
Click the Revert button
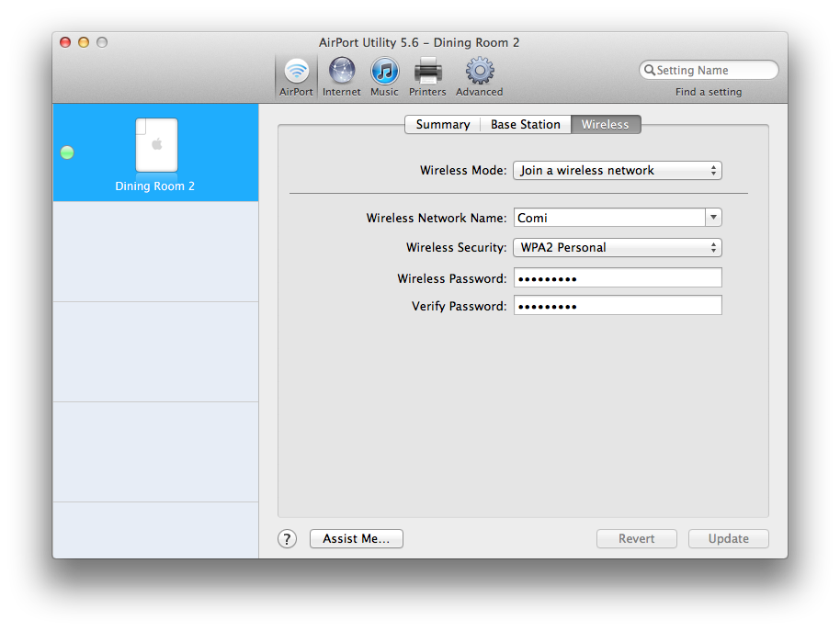coord(636,538)
